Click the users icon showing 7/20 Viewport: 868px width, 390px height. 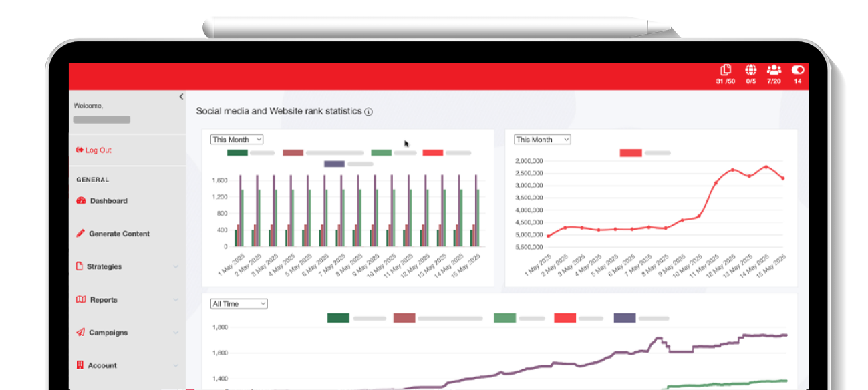774,70
